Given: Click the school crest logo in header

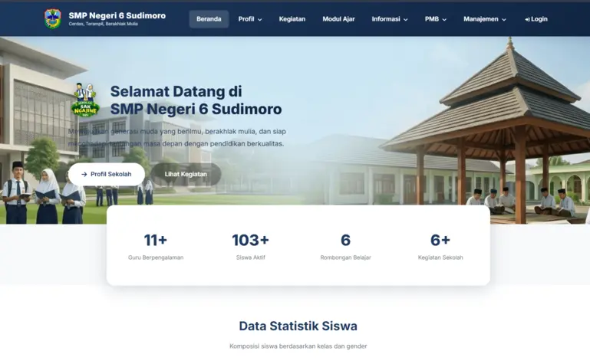Looking at the screenshot, I should pos(53,19).
